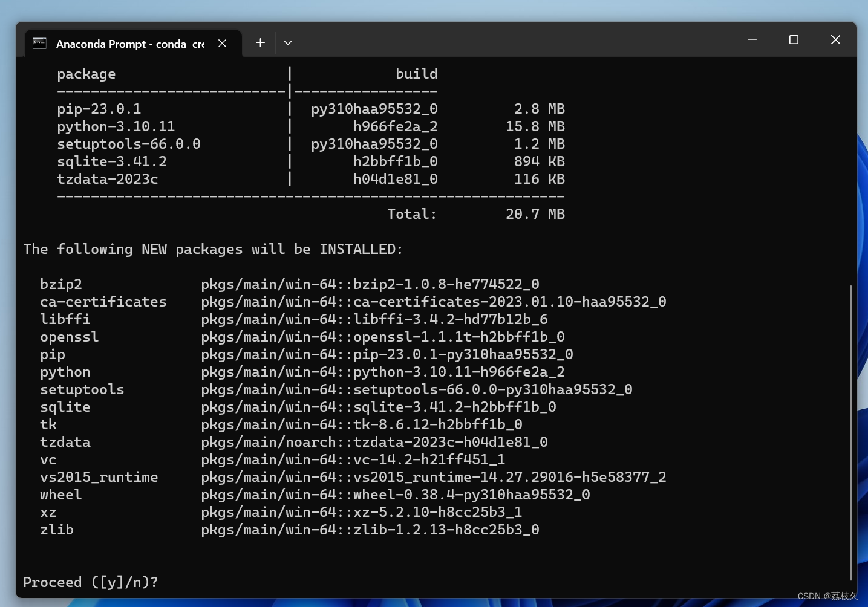Click the zlib package name
This screenshot has width=868, height=607.
pos(57,530)
